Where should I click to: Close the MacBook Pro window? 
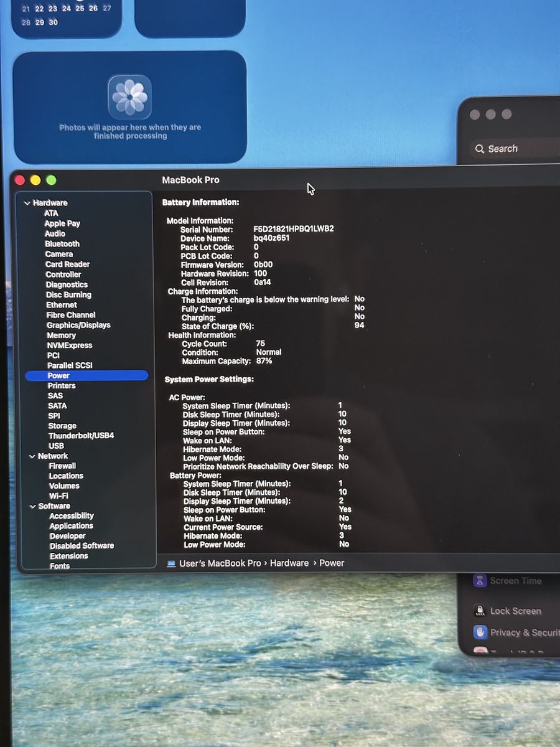pos(20,181)
